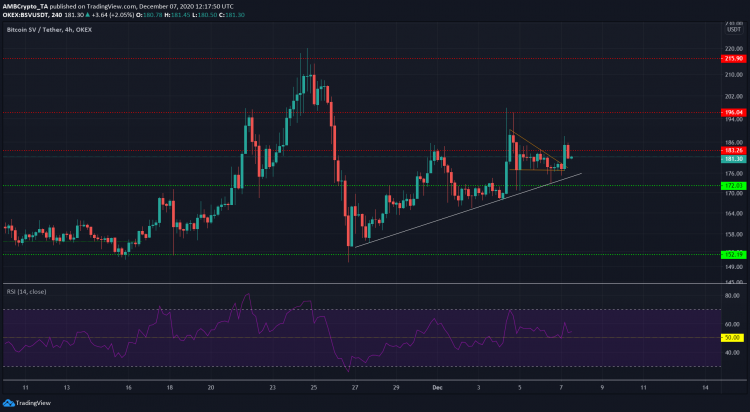The image size is (750, 412).
Task: Select the white ascending trendline
Action: [450, 213]
